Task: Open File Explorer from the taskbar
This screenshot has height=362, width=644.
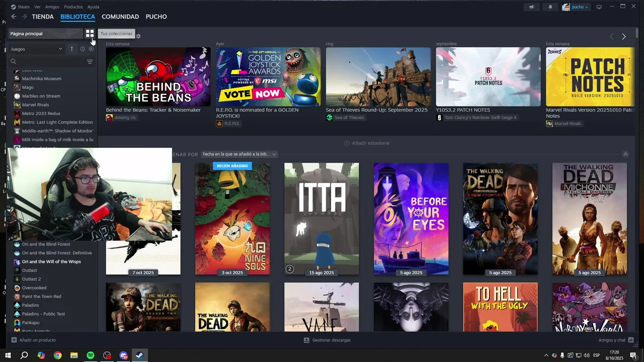Action: (74, 355)
